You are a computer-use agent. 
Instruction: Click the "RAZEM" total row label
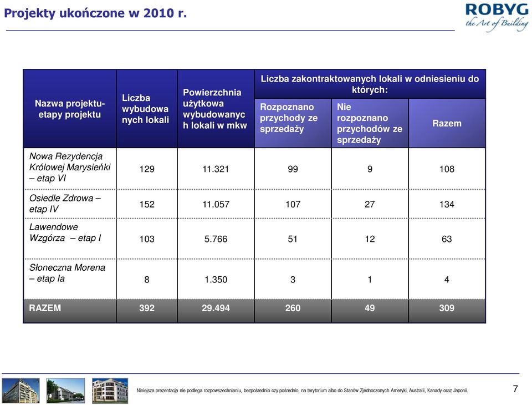point(45,308)
